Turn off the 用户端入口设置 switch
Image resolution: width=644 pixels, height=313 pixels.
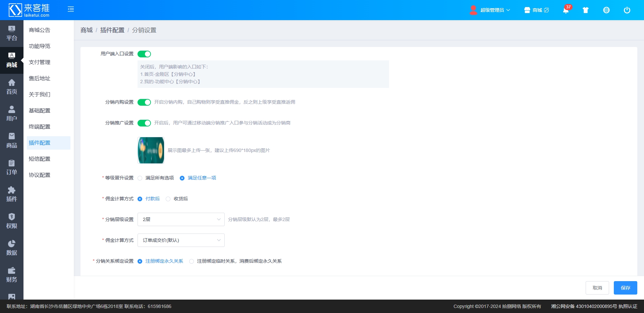[144, 54]
